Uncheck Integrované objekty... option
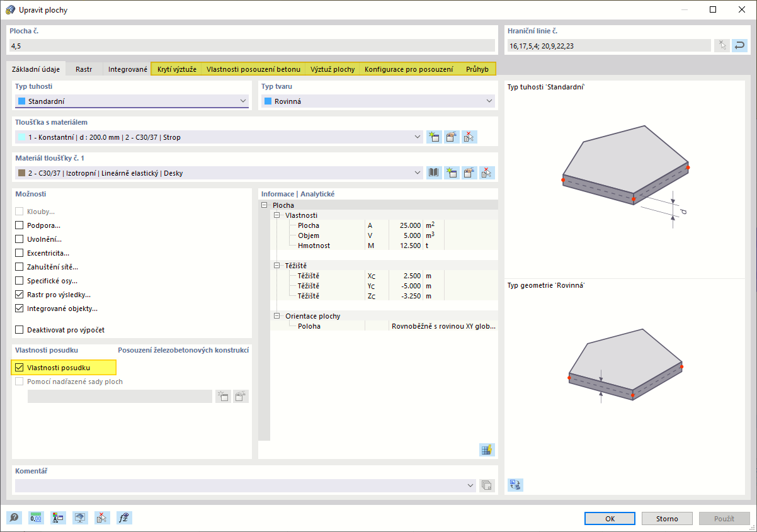 [x=20, y=308]
